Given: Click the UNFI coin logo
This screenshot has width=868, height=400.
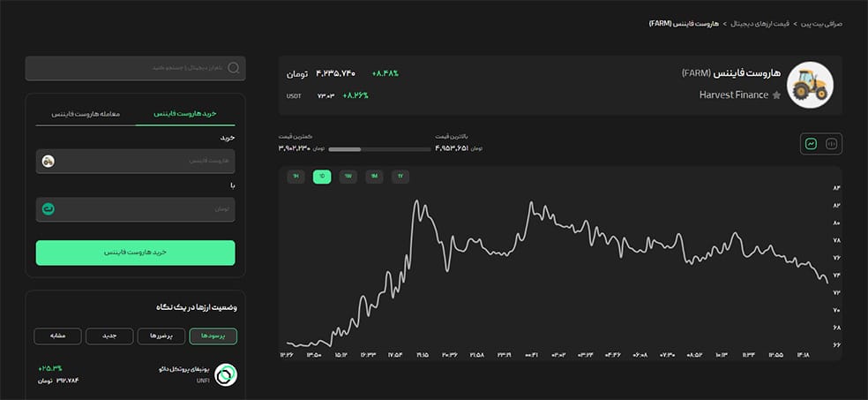Looking at the screenshot, I should (x=225, y=374).
